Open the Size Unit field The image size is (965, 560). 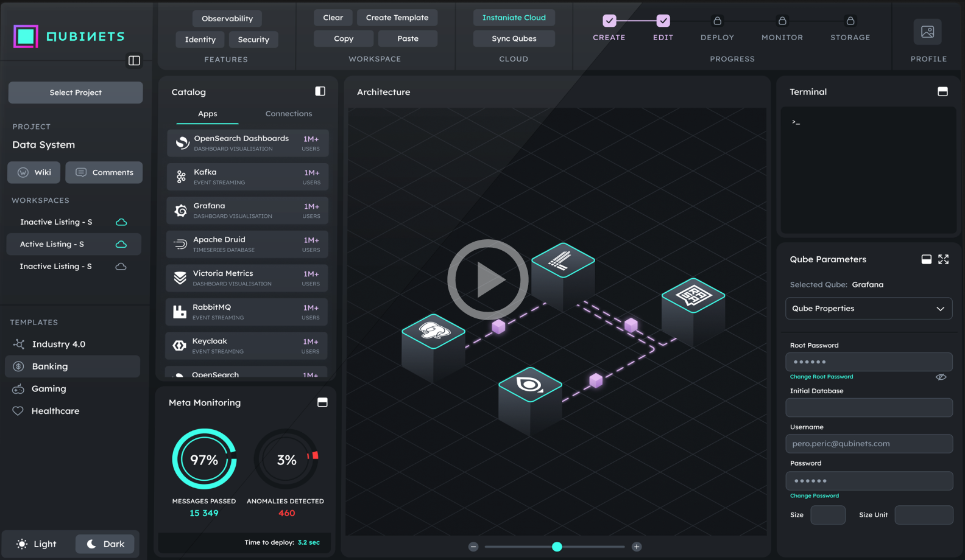click(923, 515)
